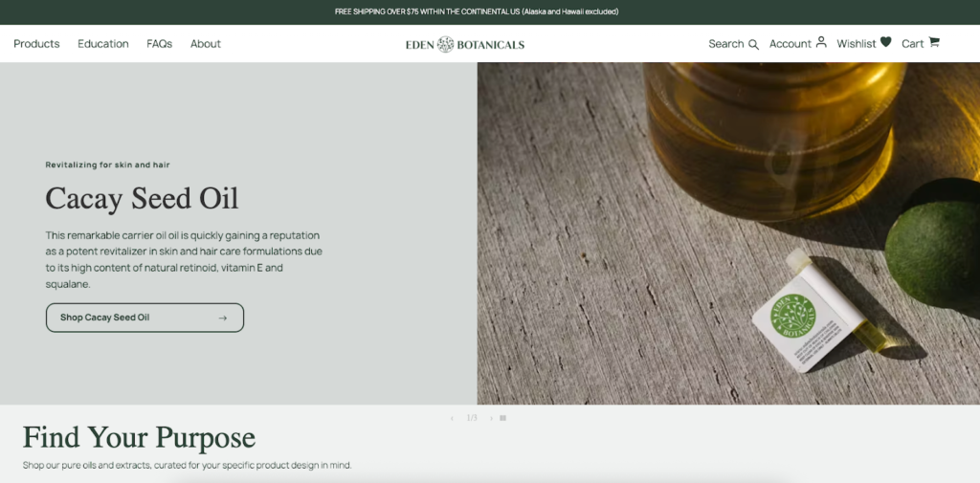Click the Search magnifying glass icon

753,44
